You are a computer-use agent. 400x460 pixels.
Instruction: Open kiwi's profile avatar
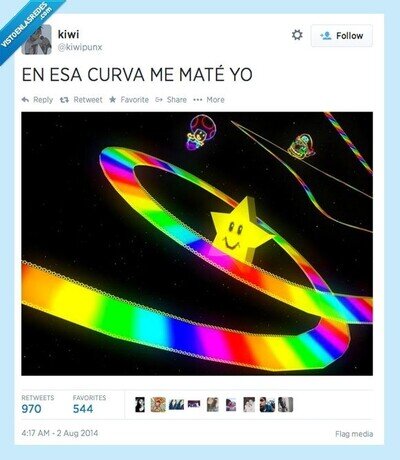point(37,39)
